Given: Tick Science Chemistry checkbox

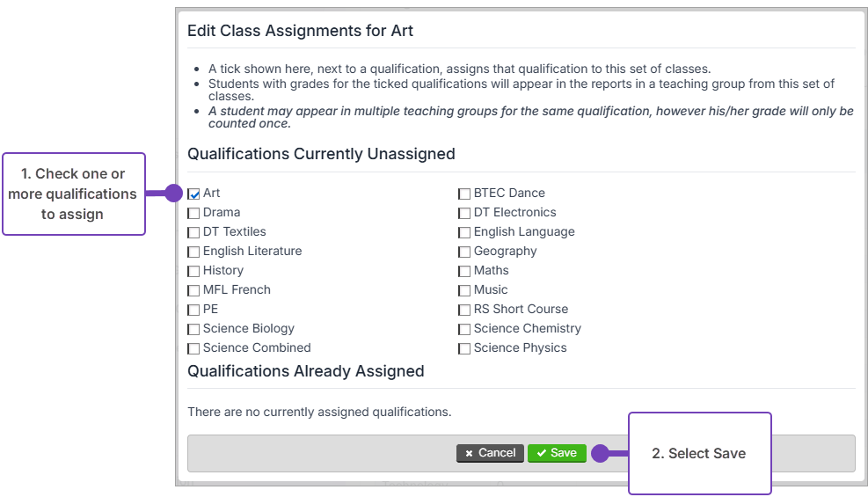Looking at the screenshot, I should tap(464, 329).
